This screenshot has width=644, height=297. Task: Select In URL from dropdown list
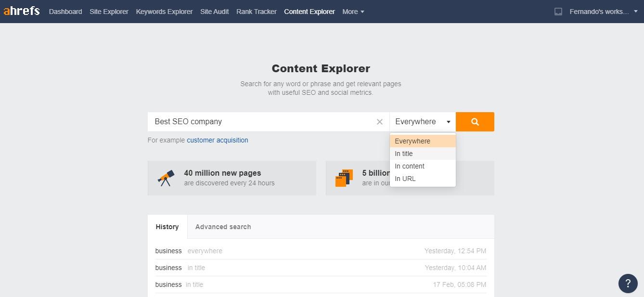coord(405,179)
